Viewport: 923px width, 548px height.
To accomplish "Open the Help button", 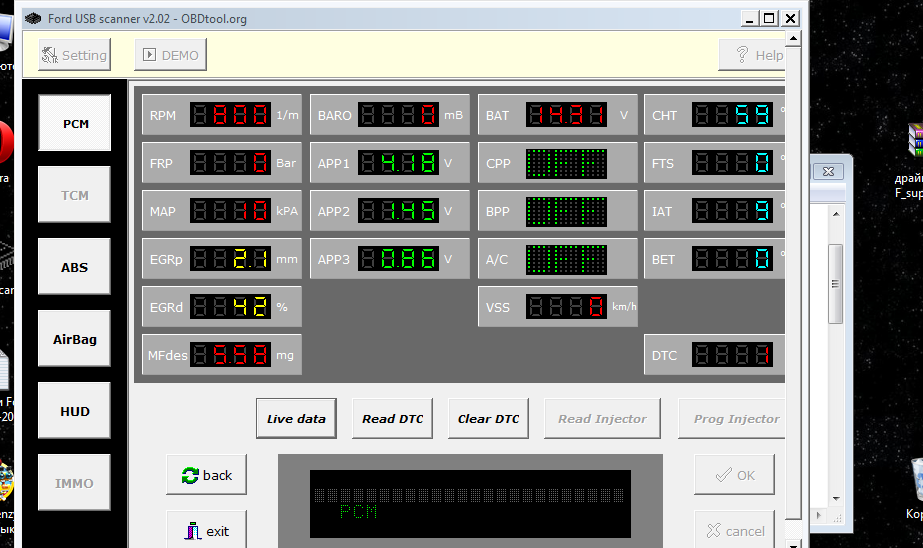I will point(752,55).
